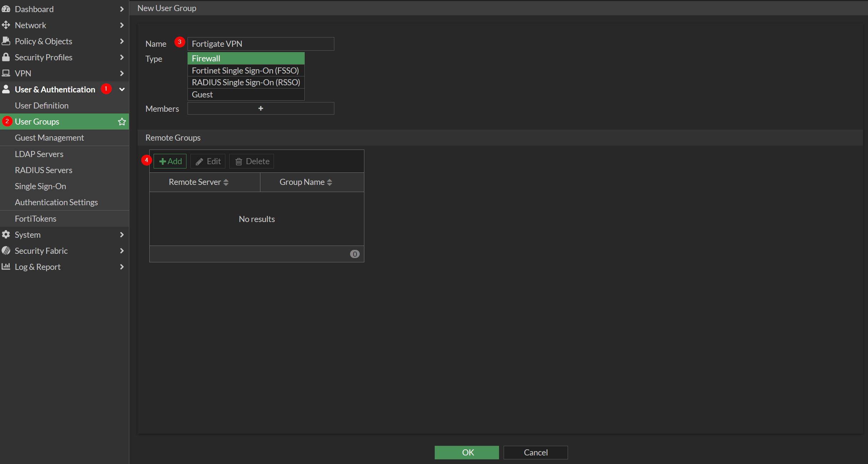Screen dimensions: 868x464
Task: Click the Network arrows icon
Action: click(6, 25)
